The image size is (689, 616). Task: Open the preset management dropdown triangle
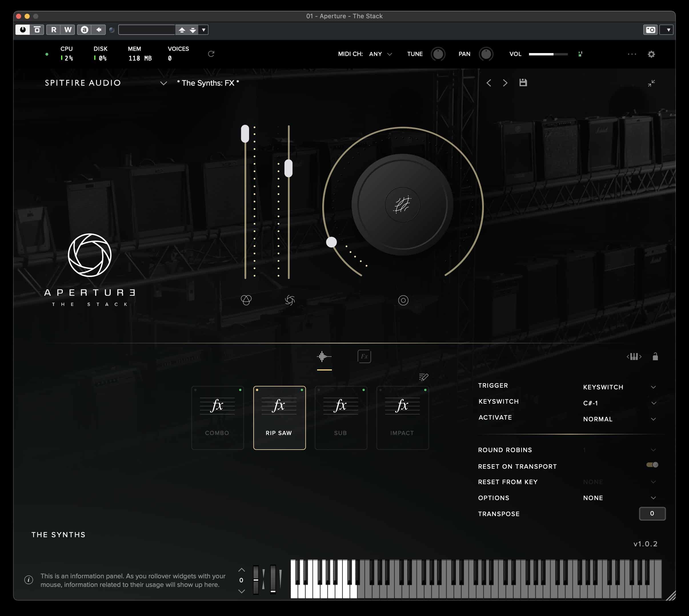click(x=204, y=30)
